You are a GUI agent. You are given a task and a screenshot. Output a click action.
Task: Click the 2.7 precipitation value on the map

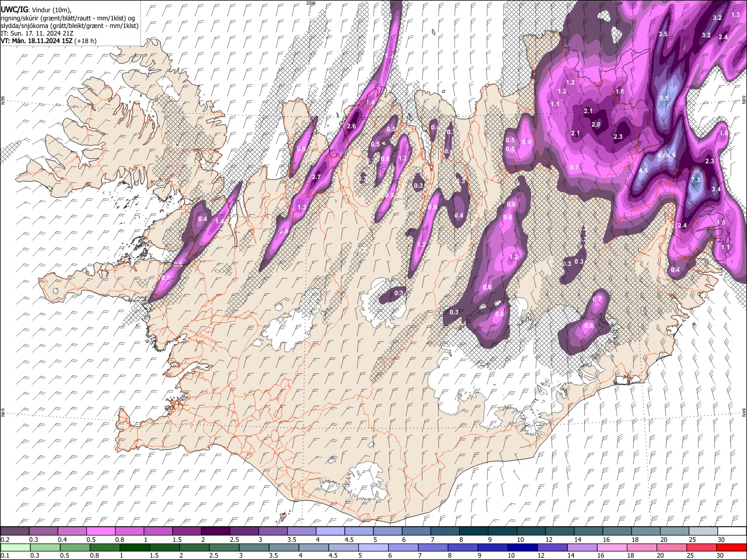tap(317, 177)
